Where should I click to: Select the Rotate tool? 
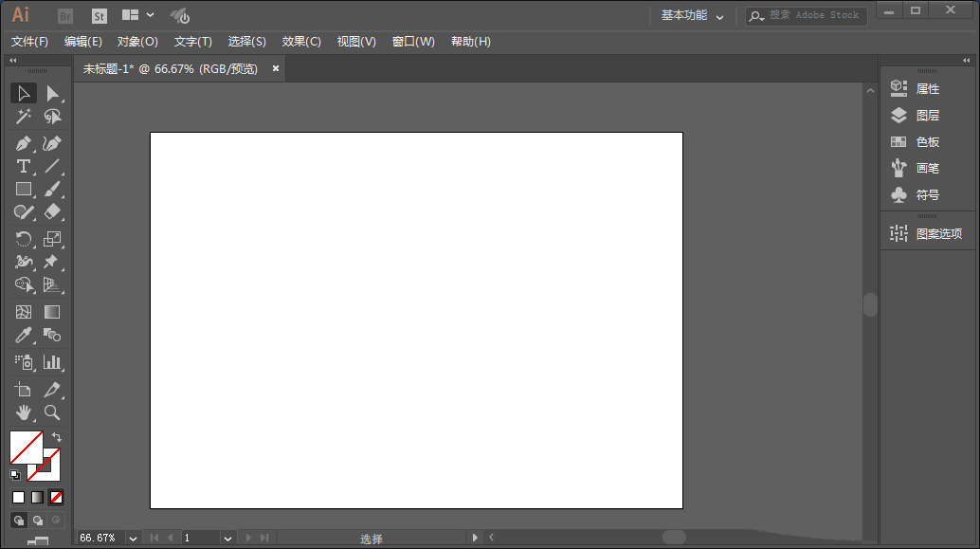pyautogui.click(x=24, y=239)
